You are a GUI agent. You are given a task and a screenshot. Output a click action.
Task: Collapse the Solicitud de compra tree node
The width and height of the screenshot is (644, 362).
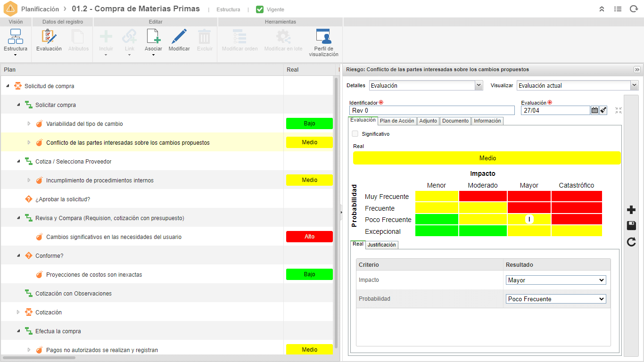coord(8,86)
